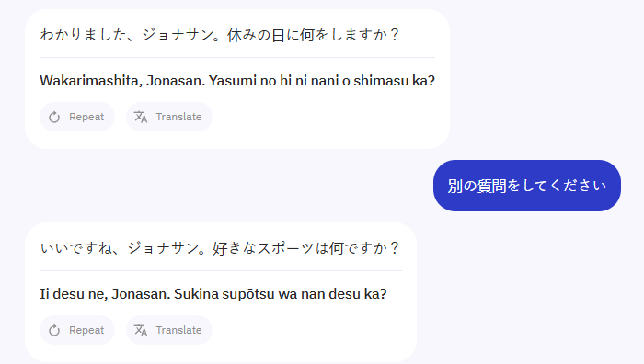Click the circular repeat icon under the Sukina supōtsu message
This screenshot has width=644, height=364.
[x=54, y=331]
